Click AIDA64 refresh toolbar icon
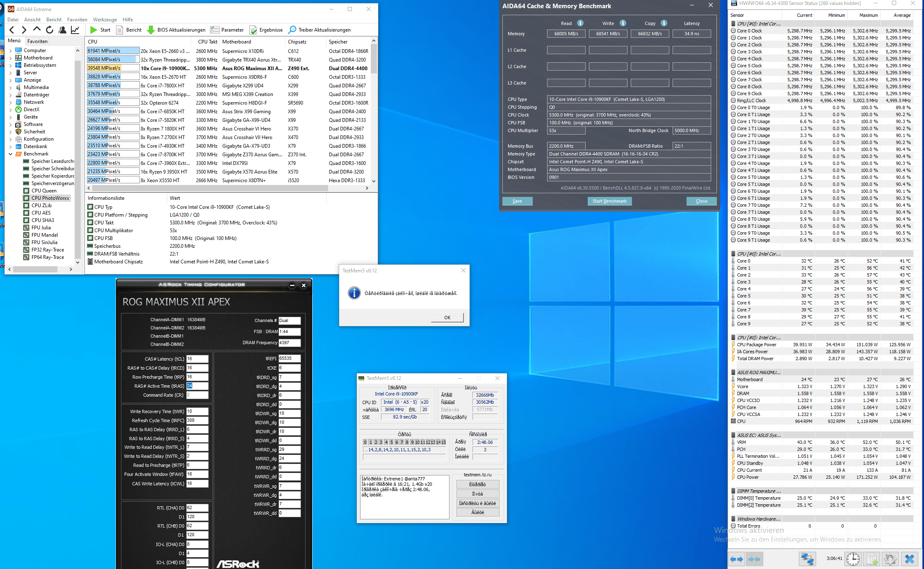924x569 pixels. [x=50, y=30]
